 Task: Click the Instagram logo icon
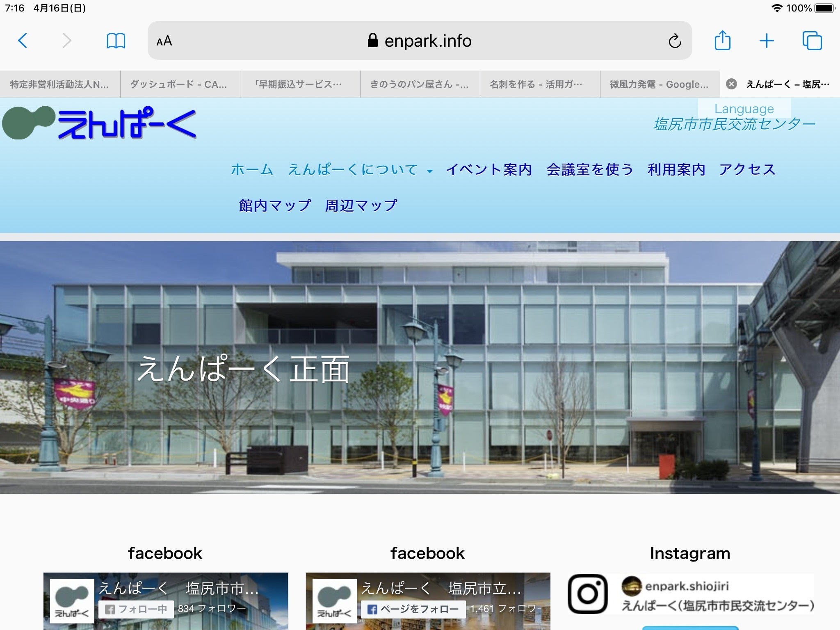(x=587, y=593)
